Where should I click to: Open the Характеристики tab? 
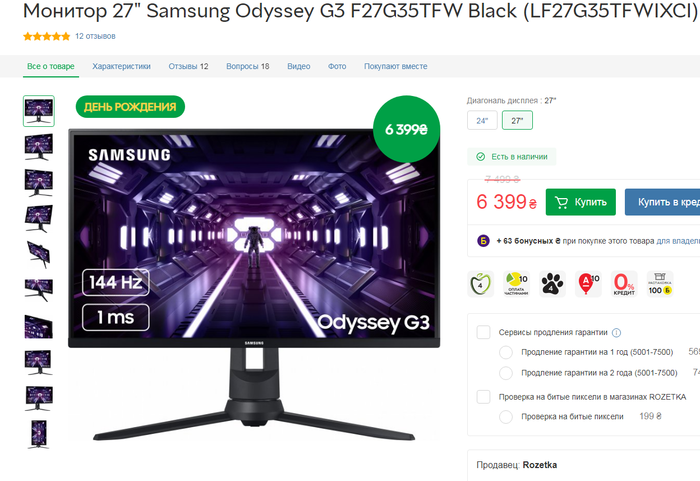(121, 66)
